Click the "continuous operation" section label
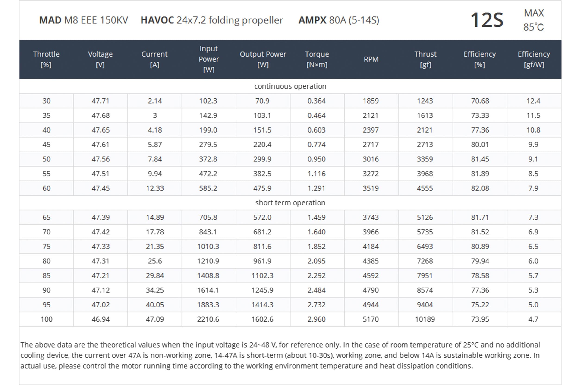The width and height of the screenshot is (579, 392). point(290,86)
